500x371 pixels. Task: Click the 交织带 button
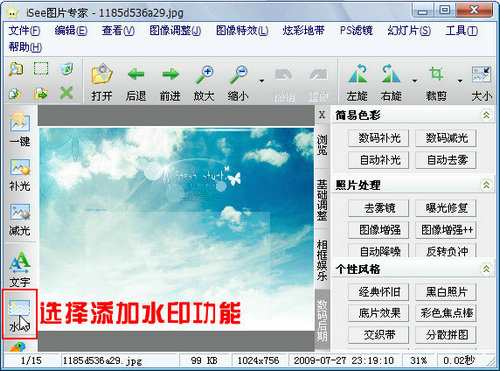[x=379, y=334]
